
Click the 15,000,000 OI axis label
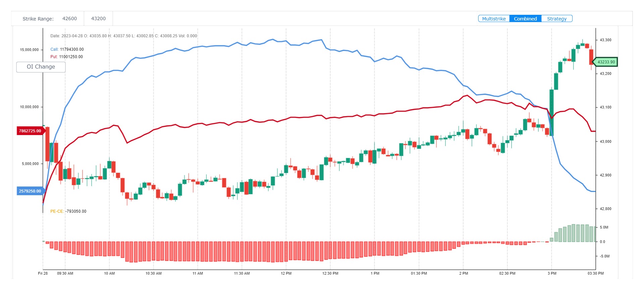coord(29,50)
